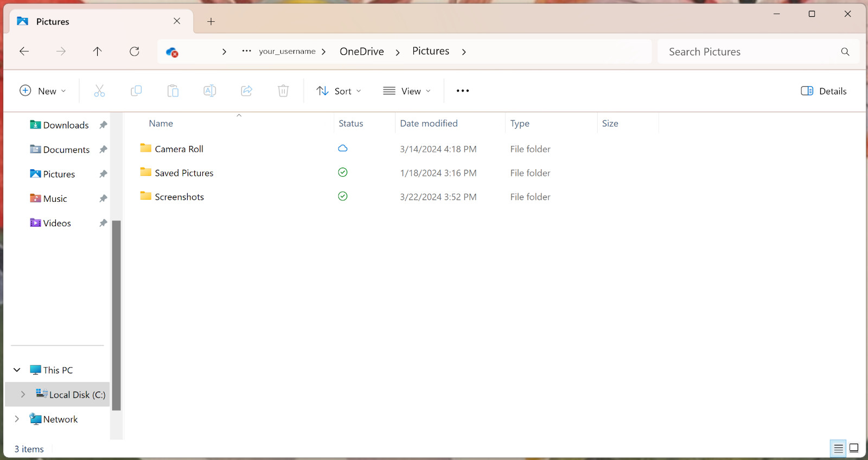Image resolution: width=868 pixels, height=460 pixels.
Task: Open OneDrive in the breadcrumb path
Action: 362,52
